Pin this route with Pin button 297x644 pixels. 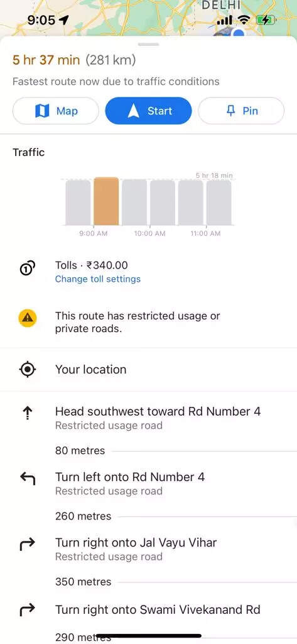point(241,111)
